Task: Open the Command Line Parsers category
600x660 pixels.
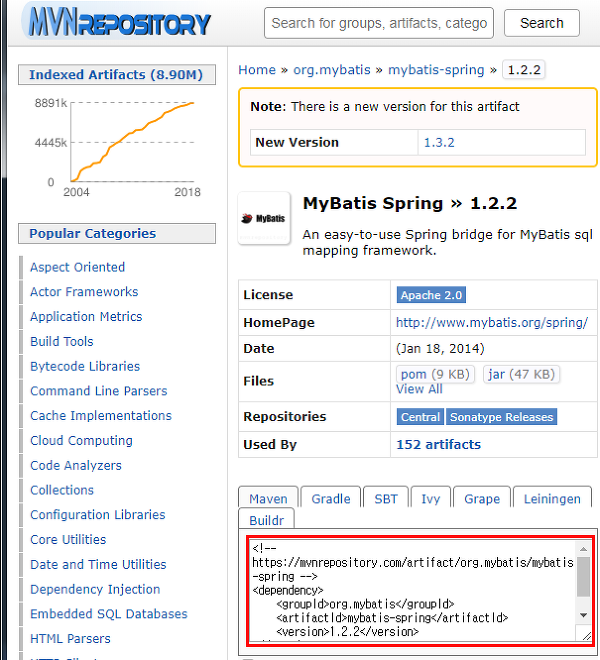Action: [x=99, y=391]
